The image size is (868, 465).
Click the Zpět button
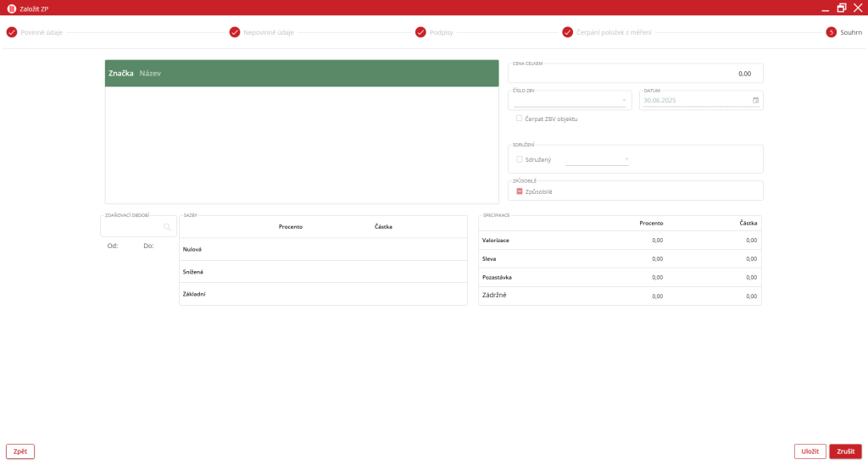[x=20, y=451]
